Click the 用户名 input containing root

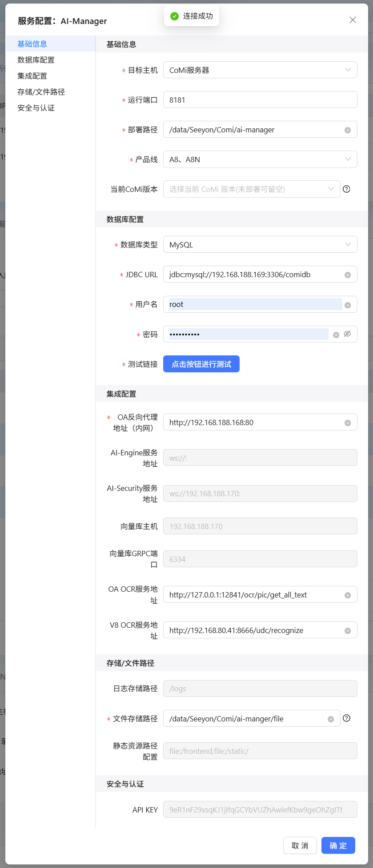260,304
